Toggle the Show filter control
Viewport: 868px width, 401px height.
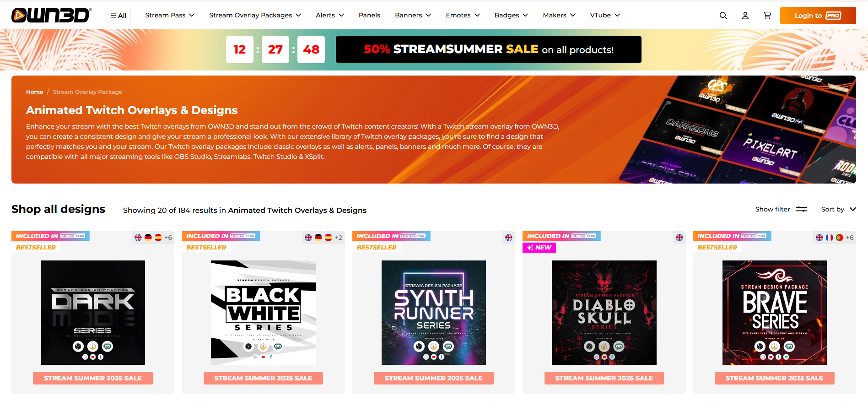(x=781, y=209)
